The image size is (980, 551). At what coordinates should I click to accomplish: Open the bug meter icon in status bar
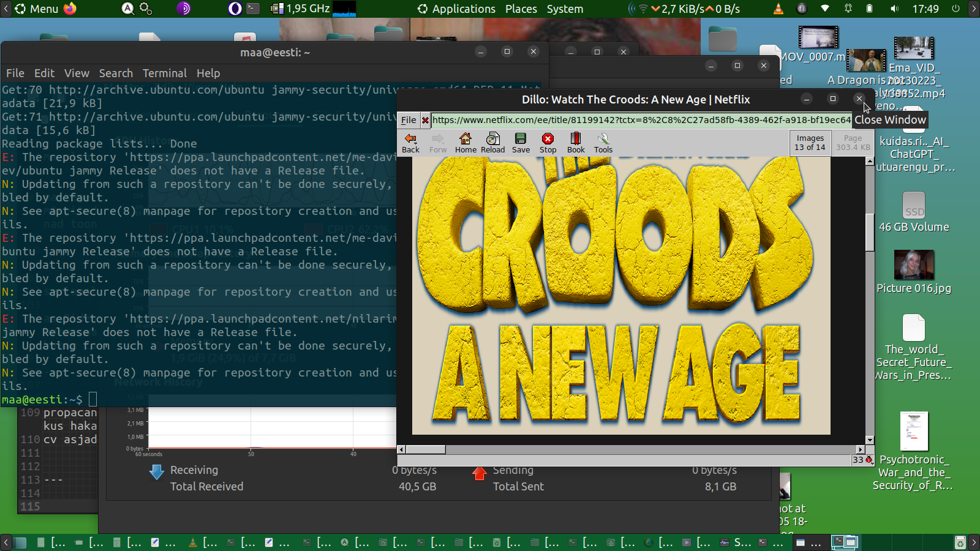coord(869,460)
